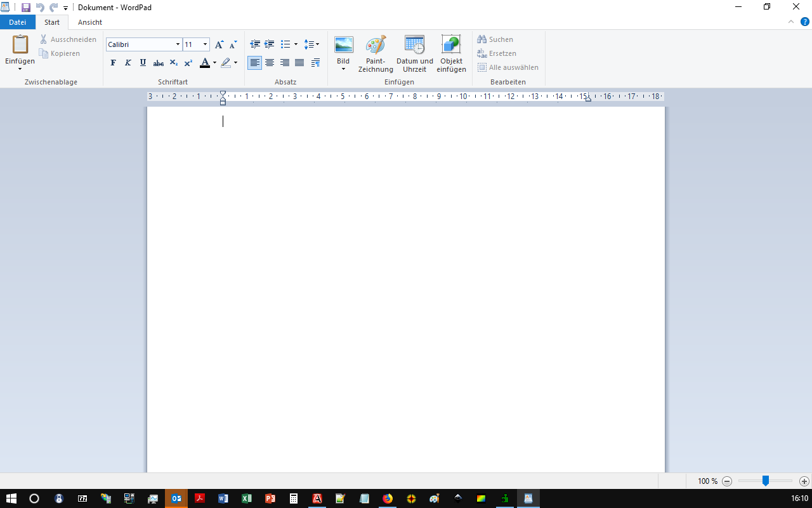
Task: Click the increase font size icon
Action: [x=219, y=44]
